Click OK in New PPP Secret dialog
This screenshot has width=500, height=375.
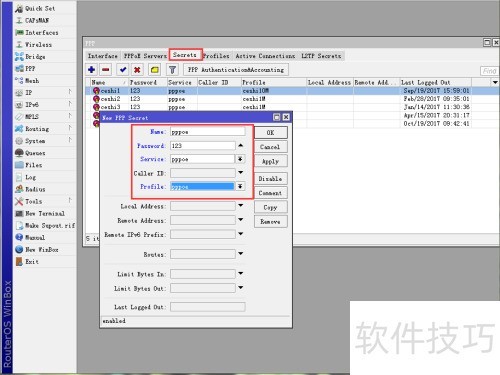[x=270, y=132]
